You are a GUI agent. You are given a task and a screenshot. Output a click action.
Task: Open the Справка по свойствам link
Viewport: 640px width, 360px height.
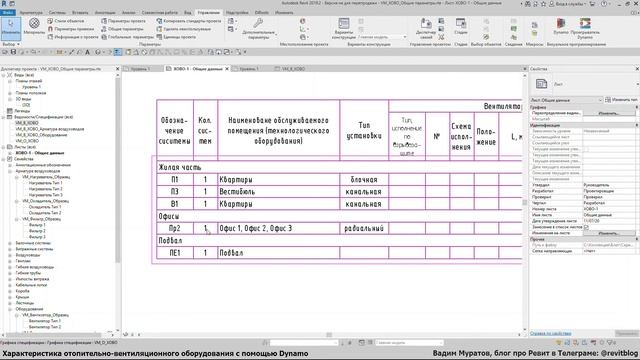tap(551, 333)
